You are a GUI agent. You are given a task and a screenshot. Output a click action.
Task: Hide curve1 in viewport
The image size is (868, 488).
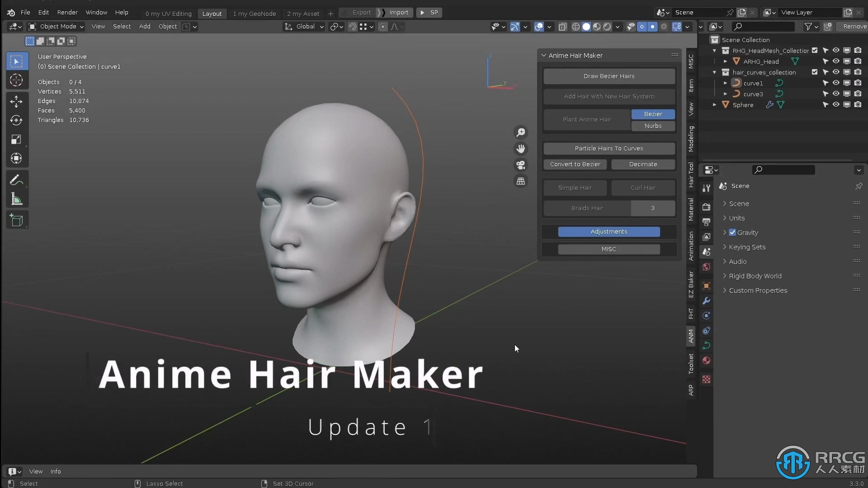[836, 83]
